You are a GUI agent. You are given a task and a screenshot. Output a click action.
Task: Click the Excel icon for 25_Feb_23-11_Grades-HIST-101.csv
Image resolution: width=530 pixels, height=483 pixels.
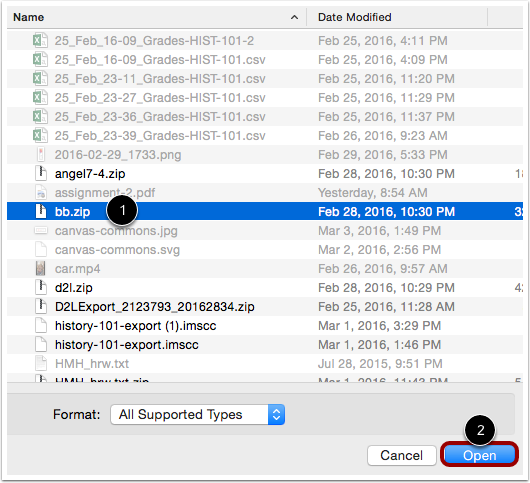click(40, 78)
